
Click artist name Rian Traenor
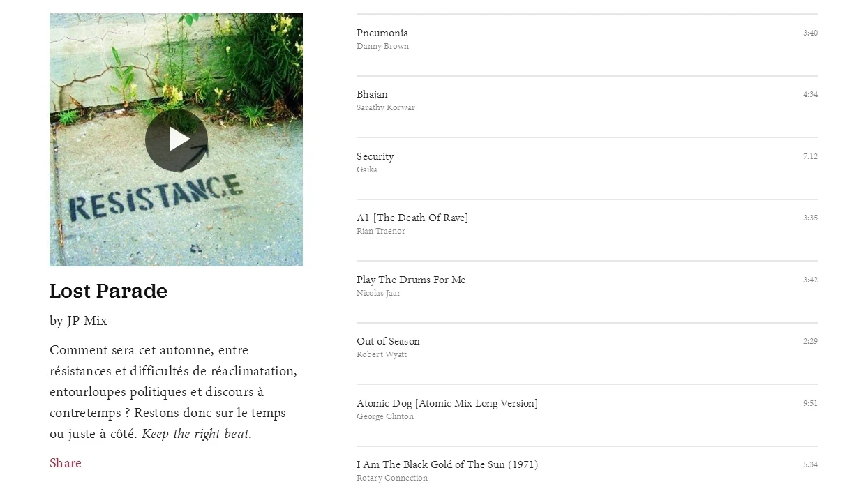click(381, 231)
